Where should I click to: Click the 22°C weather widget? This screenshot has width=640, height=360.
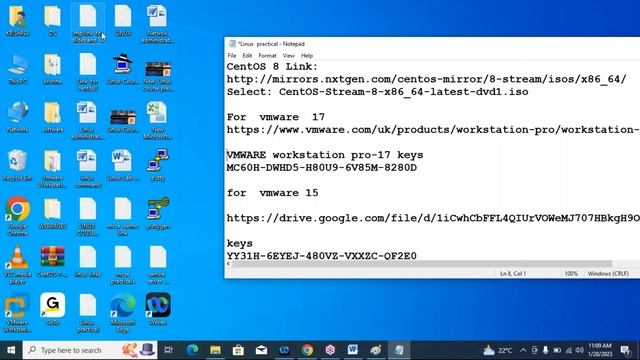[x=498, y=350]
